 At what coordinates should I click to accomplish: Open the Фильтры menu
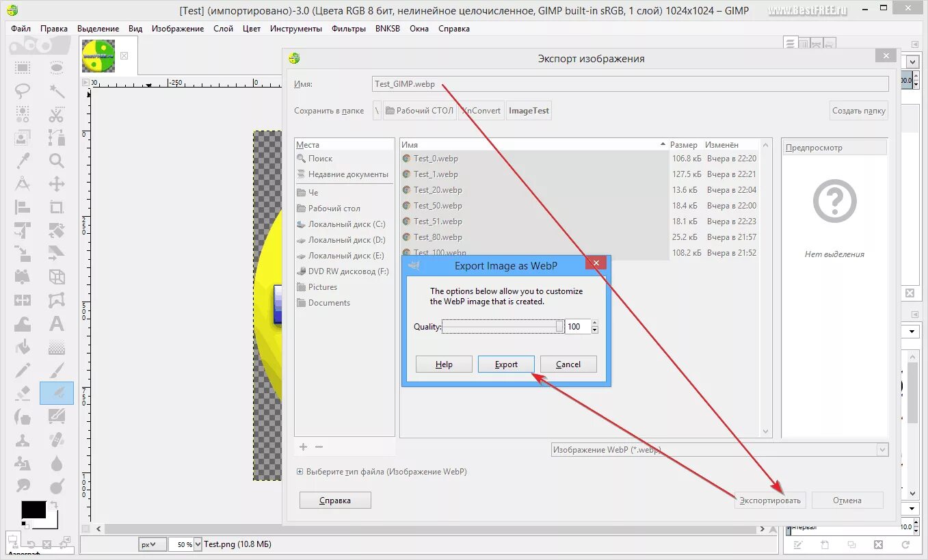pyautogui.click(x=349, y=29)
